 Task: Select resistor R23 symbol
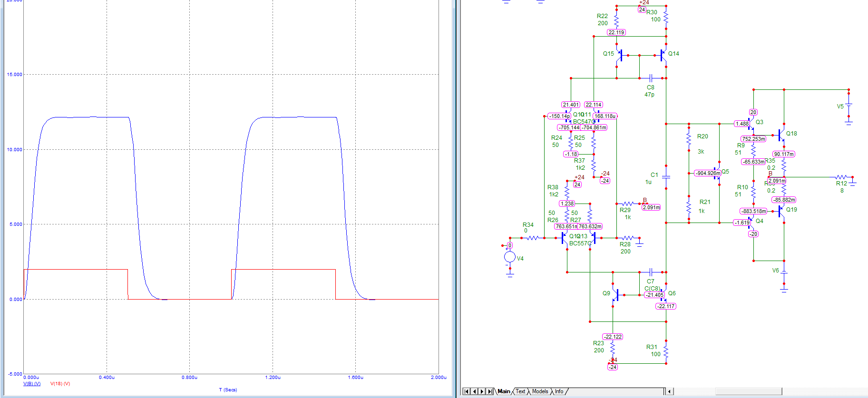[613, 348]
